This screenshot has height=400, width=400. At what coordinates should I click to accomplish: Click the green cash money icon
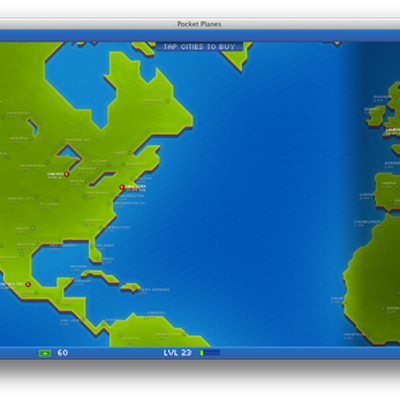pyautogui.click(x=45, y=353)
